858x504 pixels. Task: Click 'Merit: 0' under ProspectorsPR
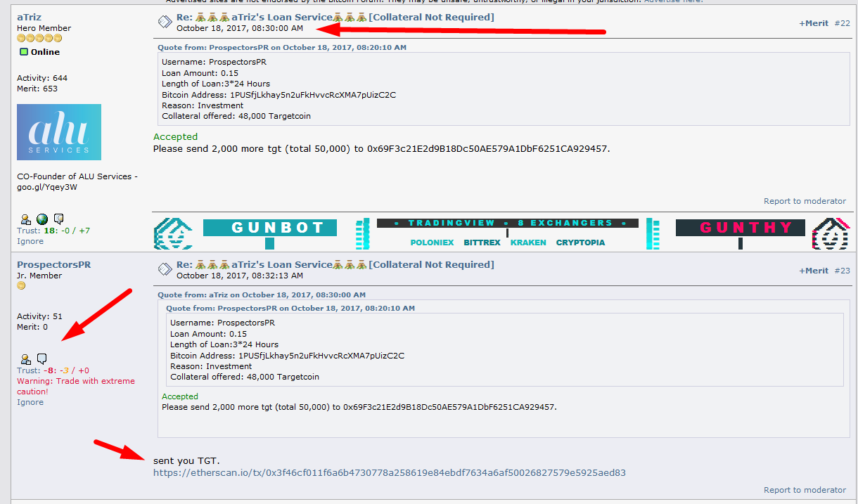32,327
